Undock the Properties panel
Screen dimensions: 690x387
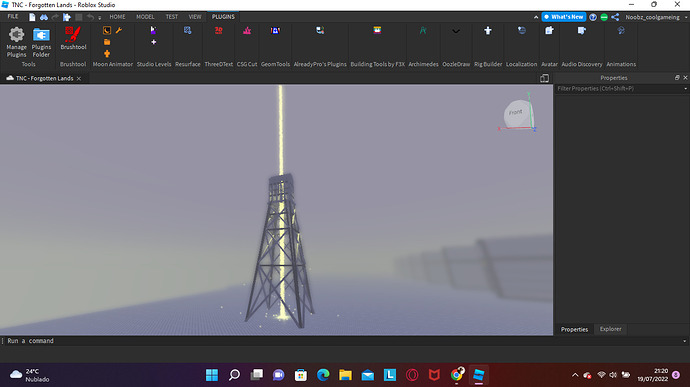point(677,77)
